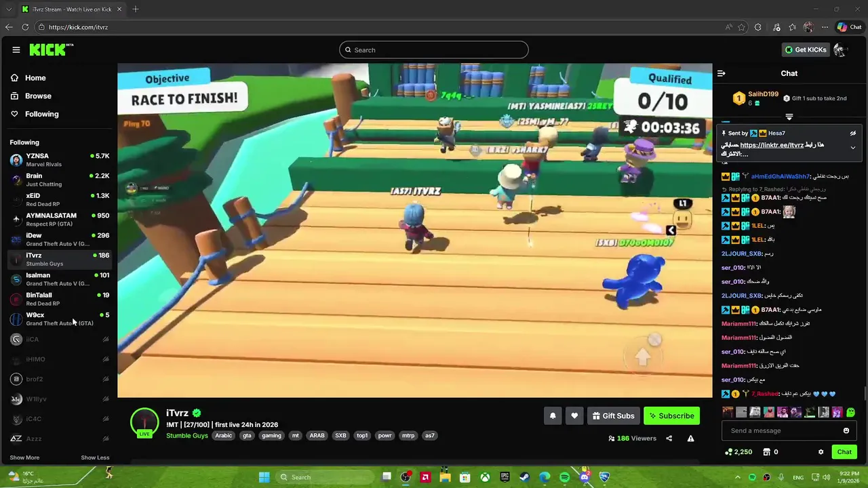Open the Kick hamburger sidebar menu
The height and width of the screenshot is (488, 868).
click(16, 49)
